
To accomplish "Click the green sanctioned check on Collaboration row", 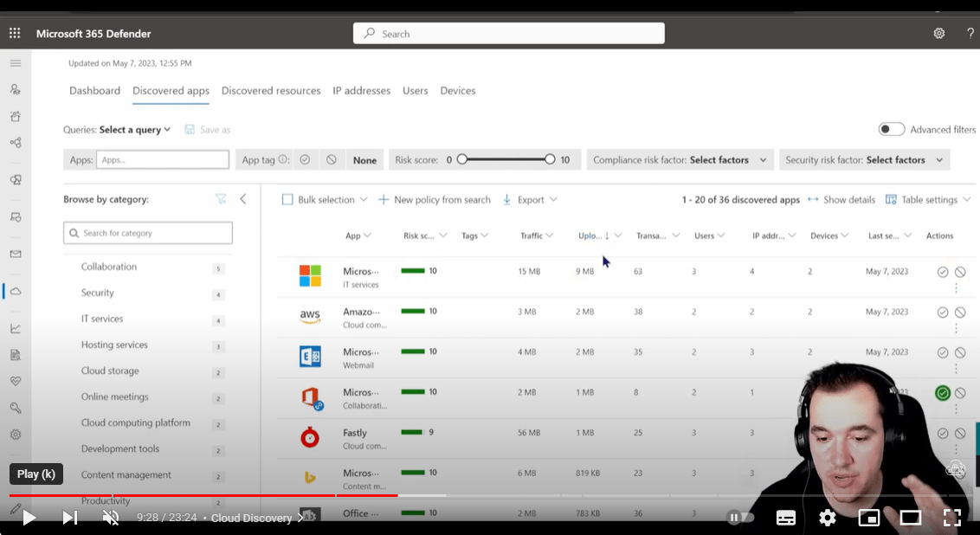I will 943,392.
